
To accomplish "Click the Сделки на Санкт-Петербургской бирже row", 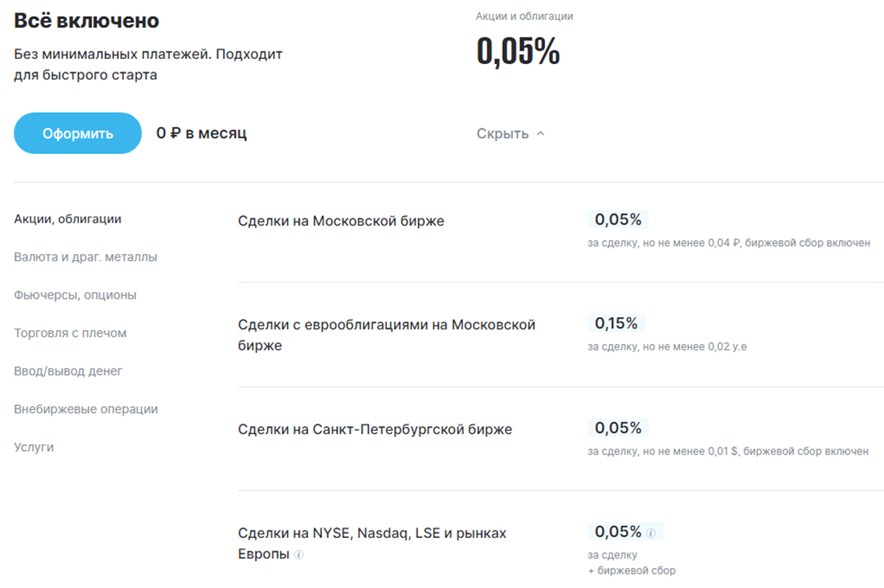I will tap(561, 439).
